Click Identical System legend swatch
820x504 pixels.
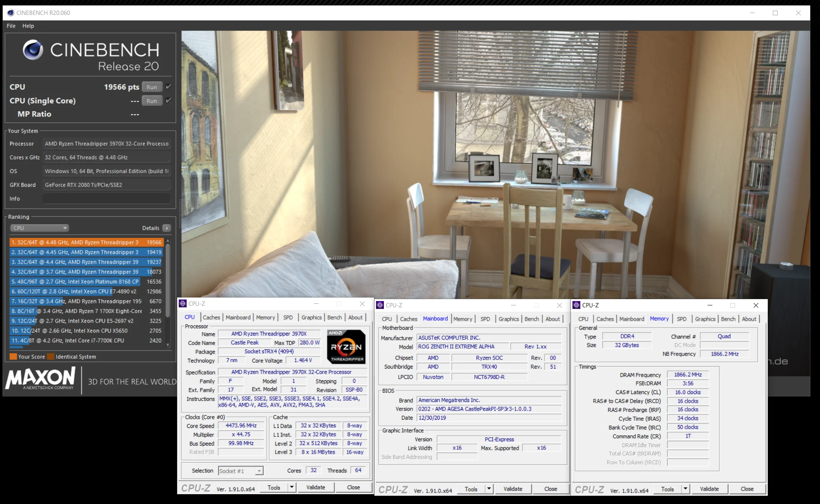pyautogui.click(x=51, y=356)
